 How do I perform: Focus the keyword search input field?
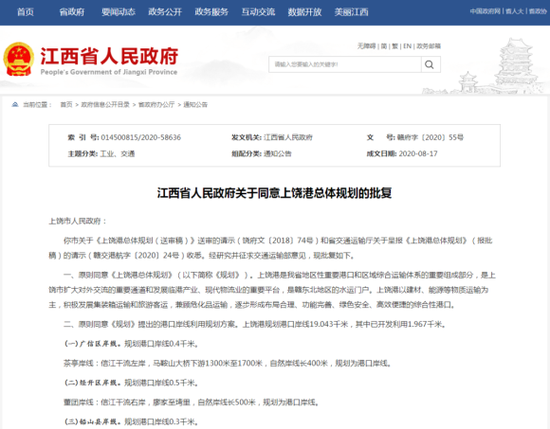click(345, 65)
